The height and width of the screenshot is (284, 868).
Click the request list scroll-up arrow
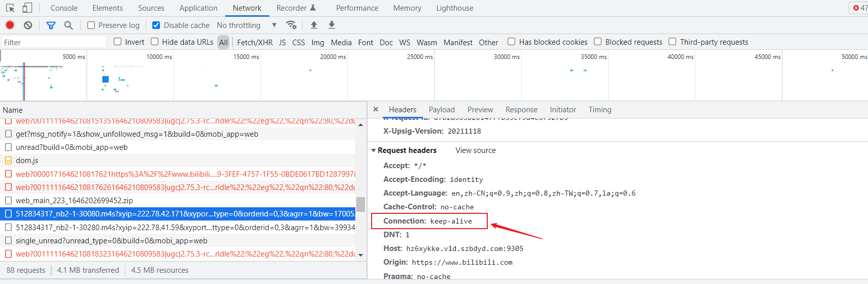coord(360,124)
